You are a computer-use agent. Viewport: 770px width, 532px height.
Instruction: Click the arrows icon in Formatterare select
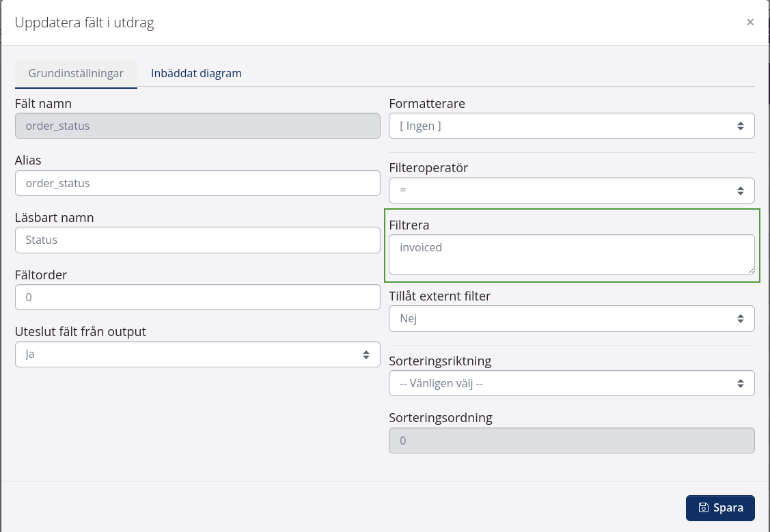click(x=740, y=126)
